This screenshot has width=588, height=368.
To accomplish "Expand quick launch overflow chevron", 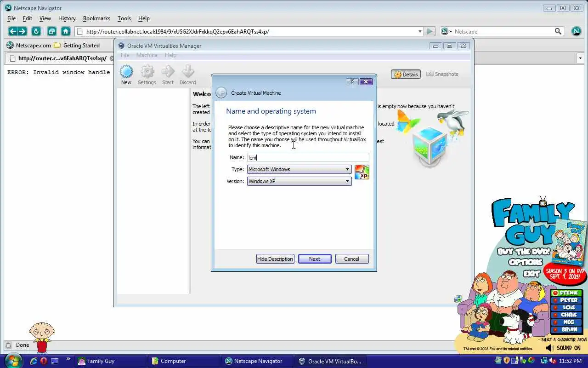I will click(x=68, y=359).
